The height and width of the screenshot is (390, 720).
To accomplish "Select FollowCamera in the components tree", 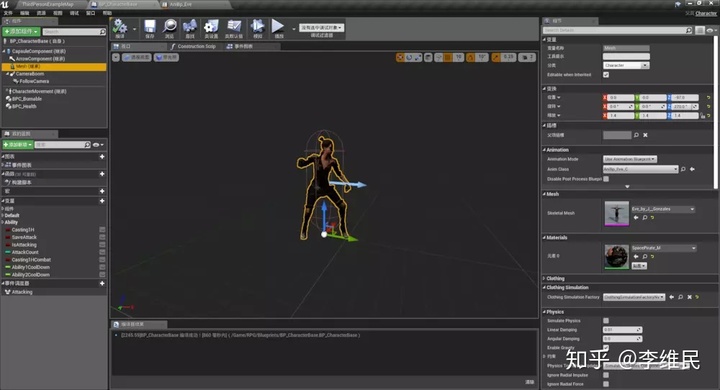I will click(x=34, y=81).
